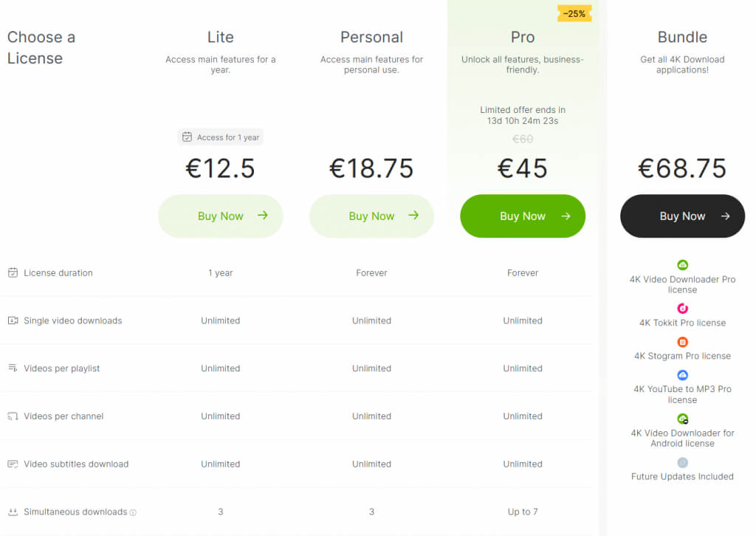Click the Videos per channel icon
Image resolution: width=756 pixels, height=536 pixels.
pyautogui.click(x=13, y=416)
